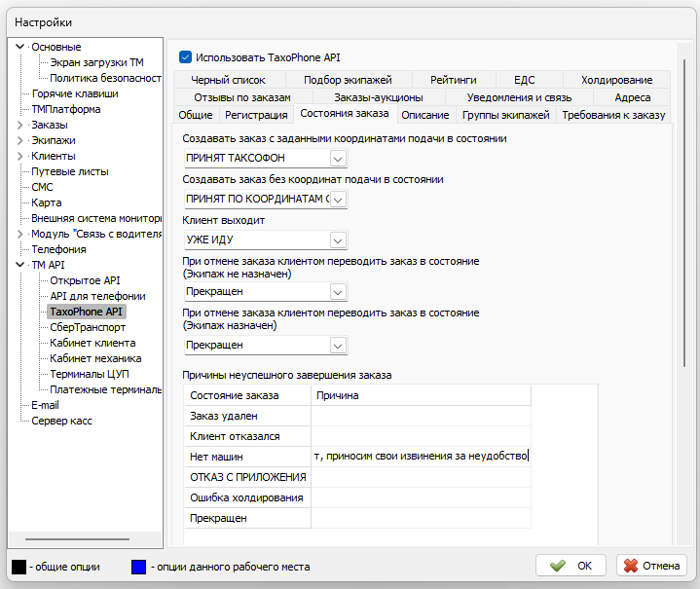700x589 pixels.
Task: Click the black общие опции color swatch
Action: [x=18, y=567]
